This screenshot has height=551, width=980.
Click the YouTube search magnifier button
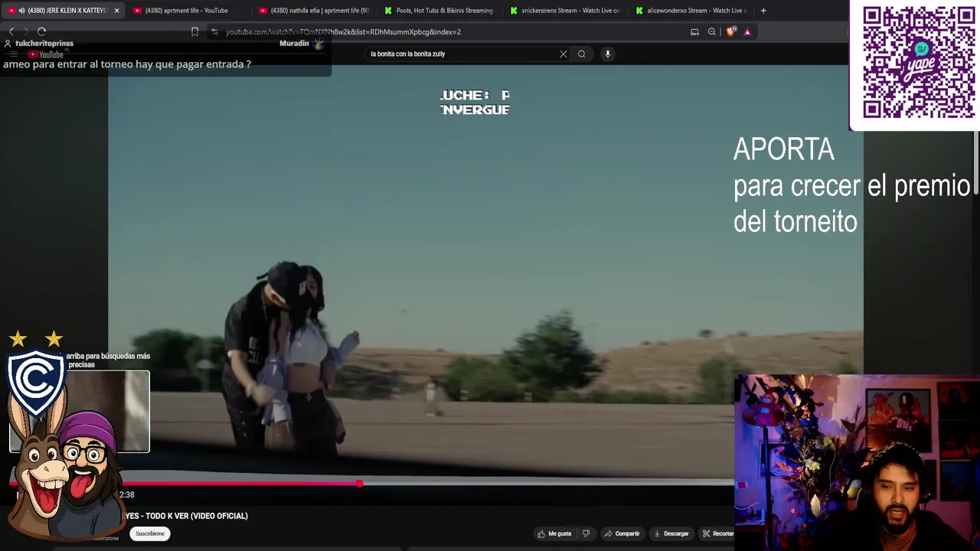pos(582,54)
